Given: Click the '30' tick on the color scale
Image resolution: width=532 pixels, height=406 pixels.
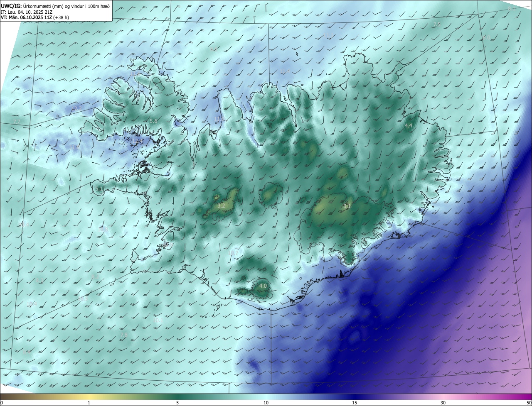Looking at the screenshot, I should click(x=443, y=403).
